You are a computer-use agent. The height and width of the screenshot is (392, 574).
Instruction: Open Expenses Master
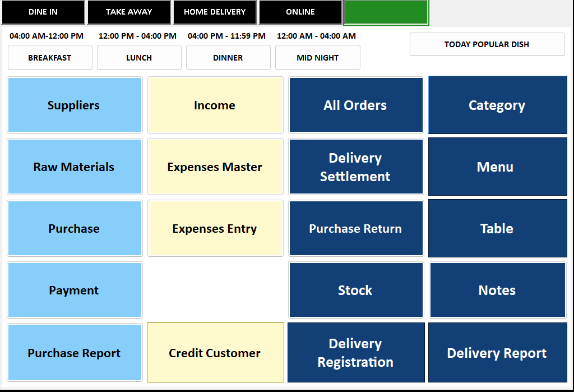pos(215,167)
